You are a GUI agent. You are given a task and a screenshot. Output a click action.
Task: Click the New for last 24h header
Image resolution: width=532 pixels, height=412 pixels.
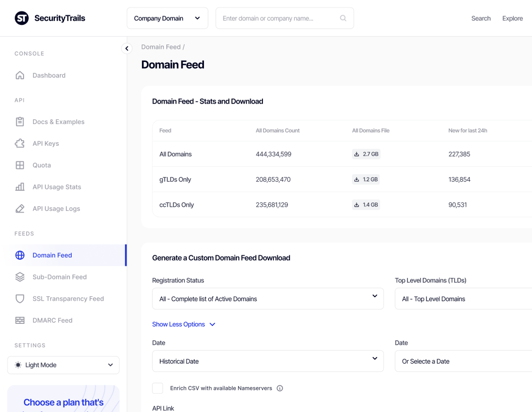click(468, 131)
